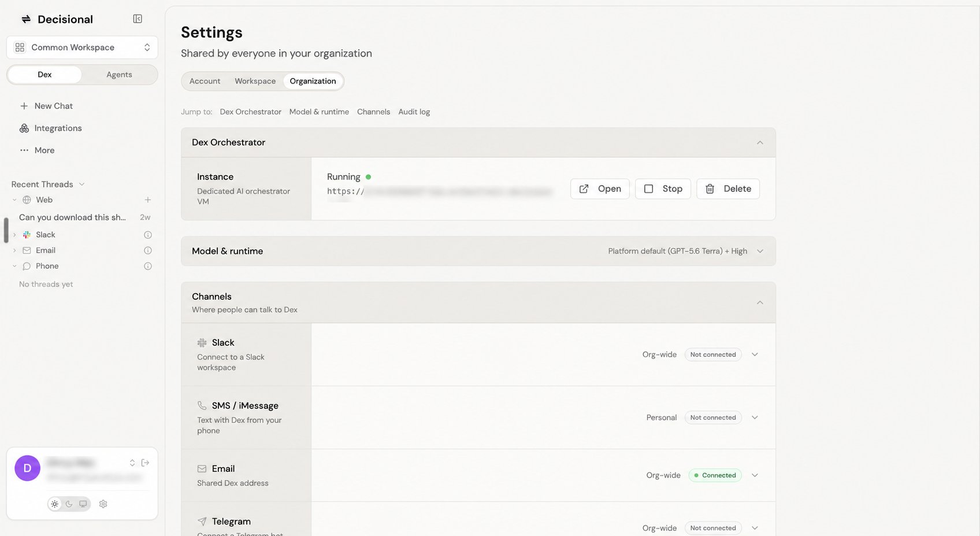Click Email 'Connected' status badge

point(715,475)
